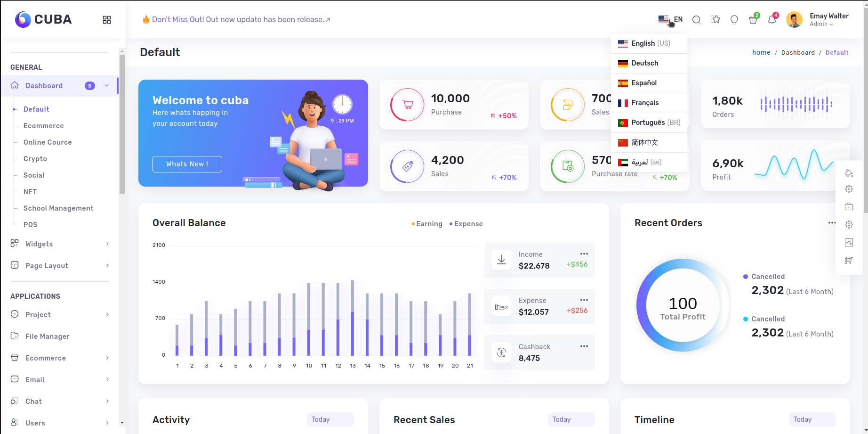Click the Whats New ! button

(x=187, y=164)
